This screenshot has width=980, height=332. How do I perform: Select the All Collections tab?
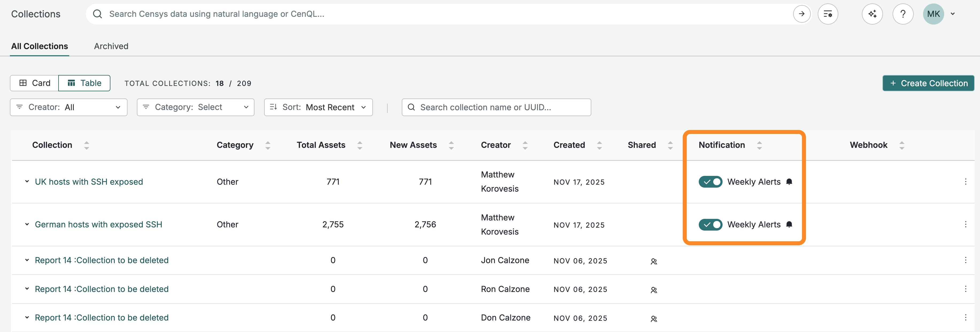tap(40, 46)
